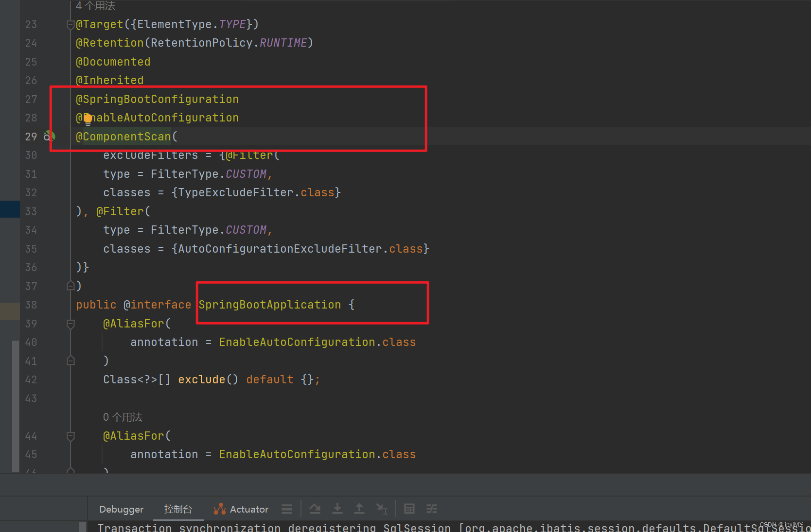Click the @Inherited annotation
Viewport: 811px width, 532px height.
[x=109, y=80]
